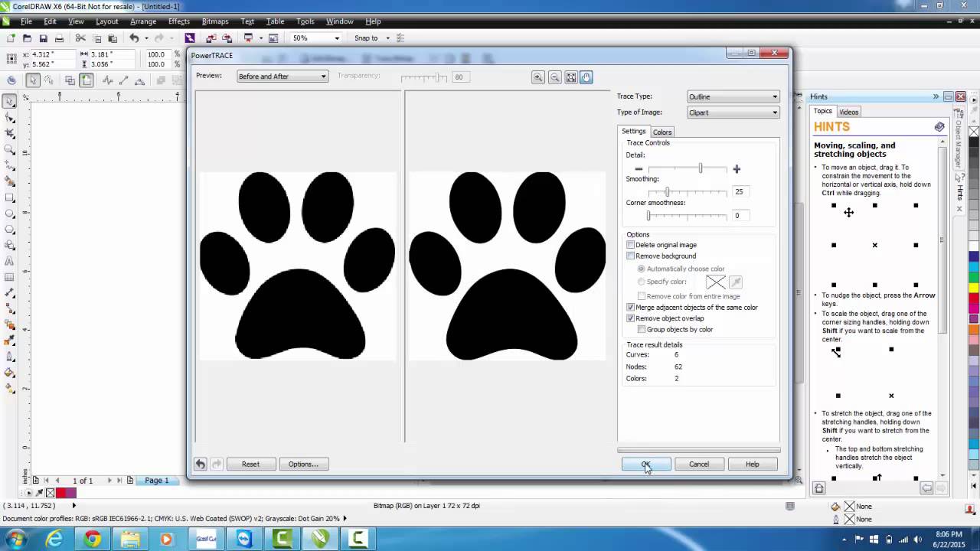Open the Trace Type dropdown
Image resolution: width=980 pixels, height=551 pixels.
tap(733, 96)
